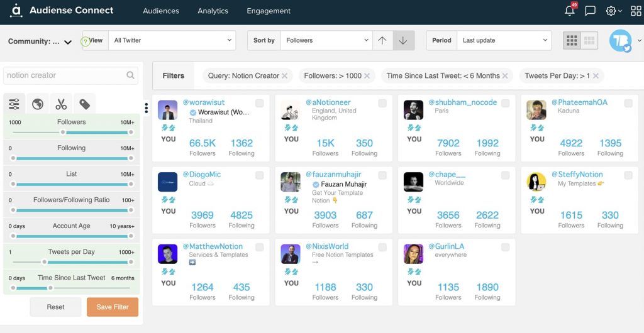Open the Engagement menu
The height and width of the screenshot is (333, 644).
[269, 11]
